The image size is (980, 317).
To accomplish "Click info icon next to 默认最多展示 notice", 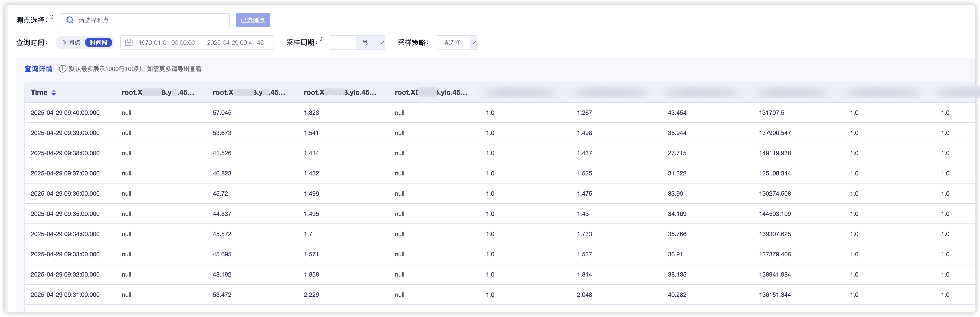I will click(62, 69).
